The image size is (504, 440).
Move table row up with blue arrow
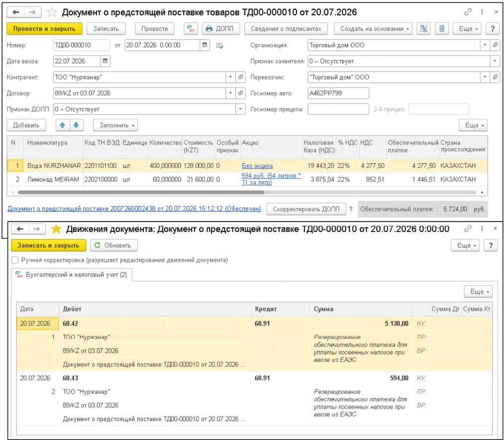(63, 125)
